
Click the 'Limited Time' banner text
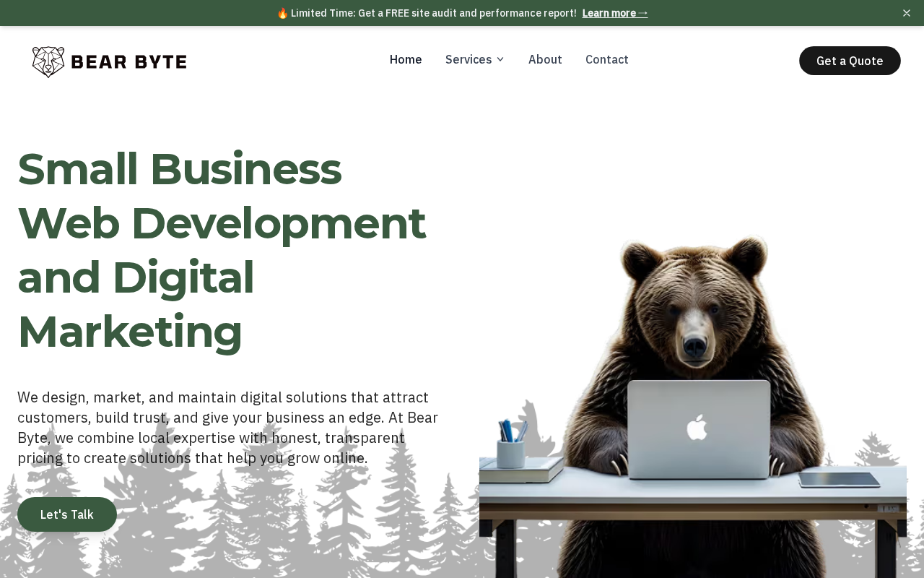tap(427, 13)
